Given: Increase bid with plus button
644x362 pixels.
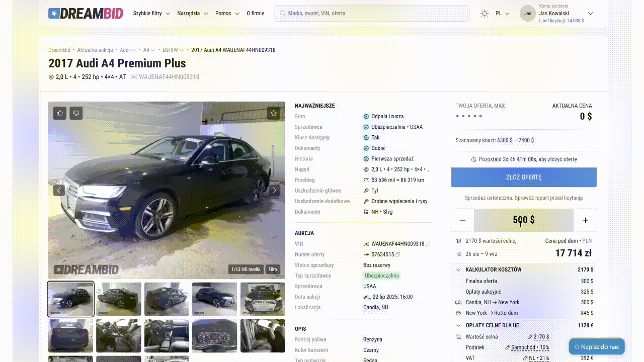Looking at the screenshot, I should click(585, 220).
